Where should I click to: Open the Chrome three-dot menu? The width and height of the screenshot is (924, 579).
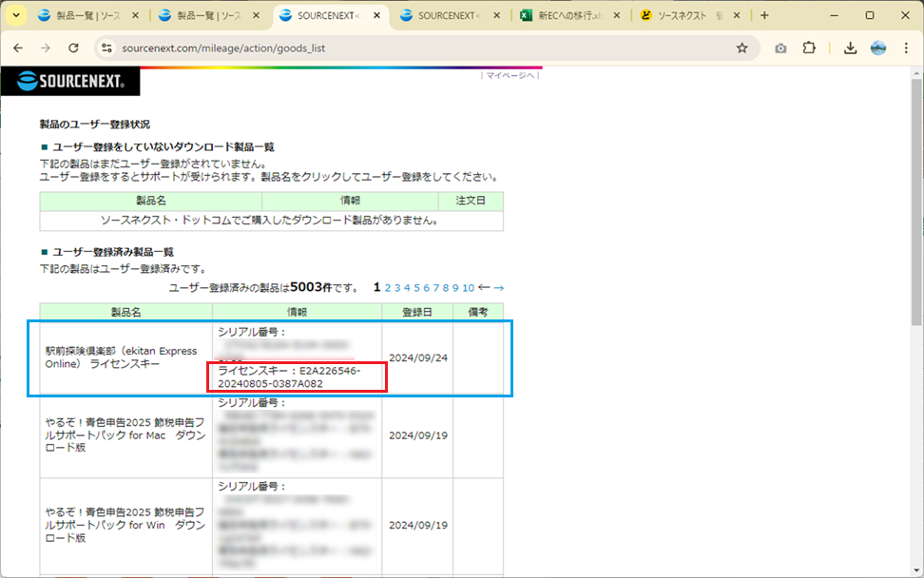[906, 48]
